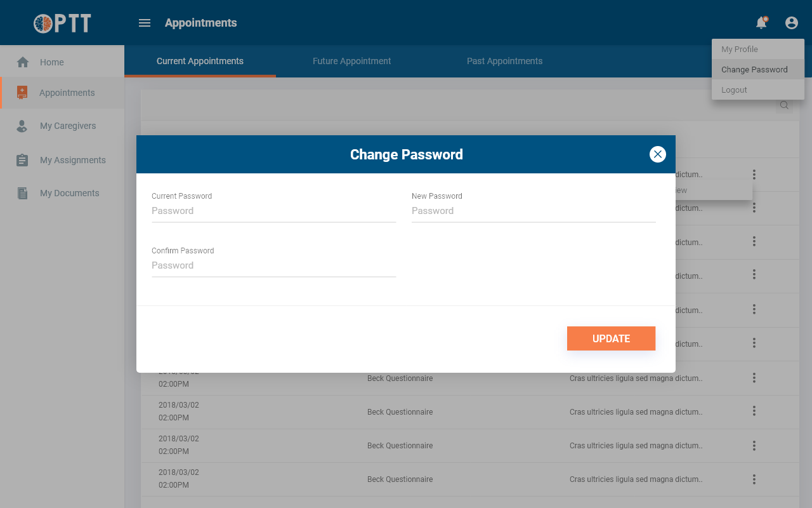Open the three-dot menu on the third row
The height and width of the screenshot is (508, 812).
coord(754,241)
